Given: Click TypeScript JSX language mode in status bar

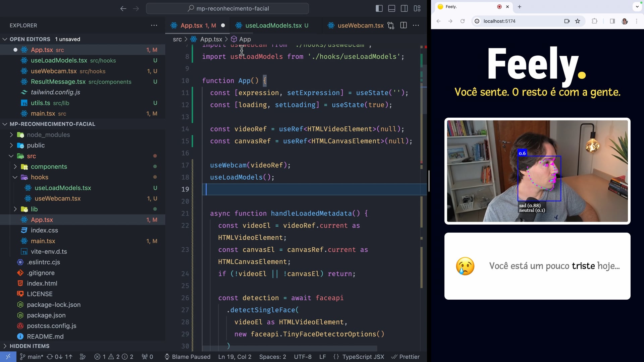Looking at the screenshot, I should click(x=363, y=357).
